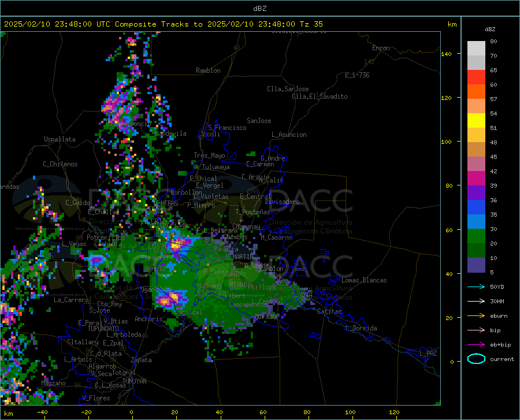This screenshot has width=520, height=420.
Task: Click the C_Chilenos map label
Action: pyautogui.click(x=60, y=164)
